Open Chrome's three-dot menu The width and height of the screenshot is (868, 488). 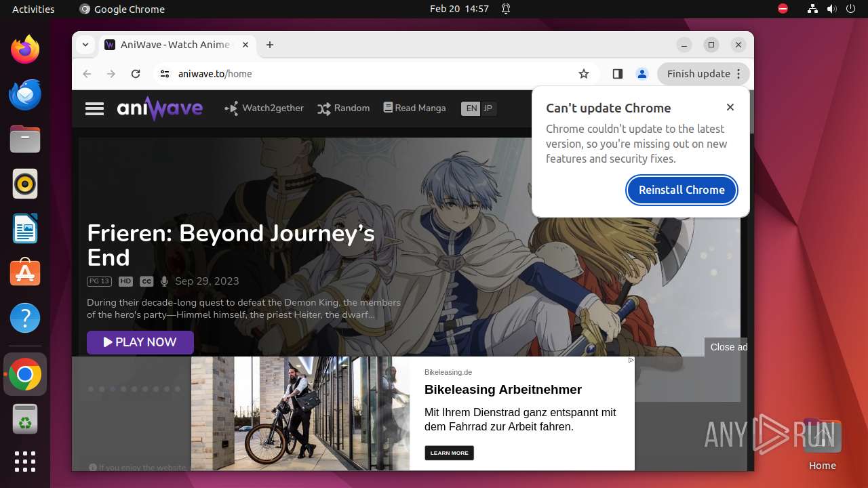pos(739,74)
